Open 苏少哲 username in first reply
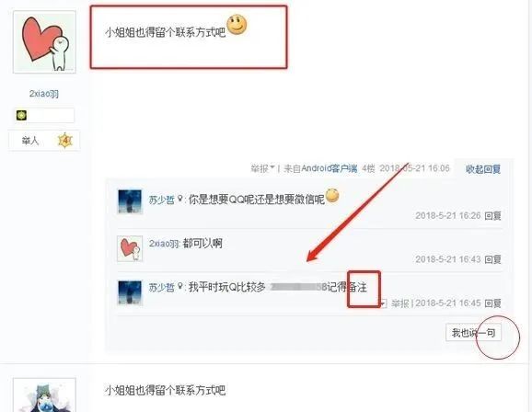Viewport: 532px width, 412px height. click(x=161, y=200)
